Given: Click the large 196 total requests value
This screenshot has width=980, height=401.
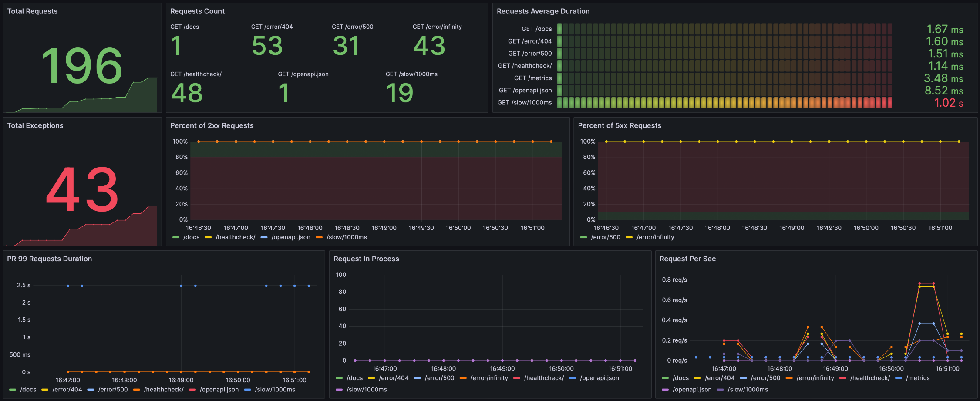Looking at the screenshot, I should [x=81, y=66].
